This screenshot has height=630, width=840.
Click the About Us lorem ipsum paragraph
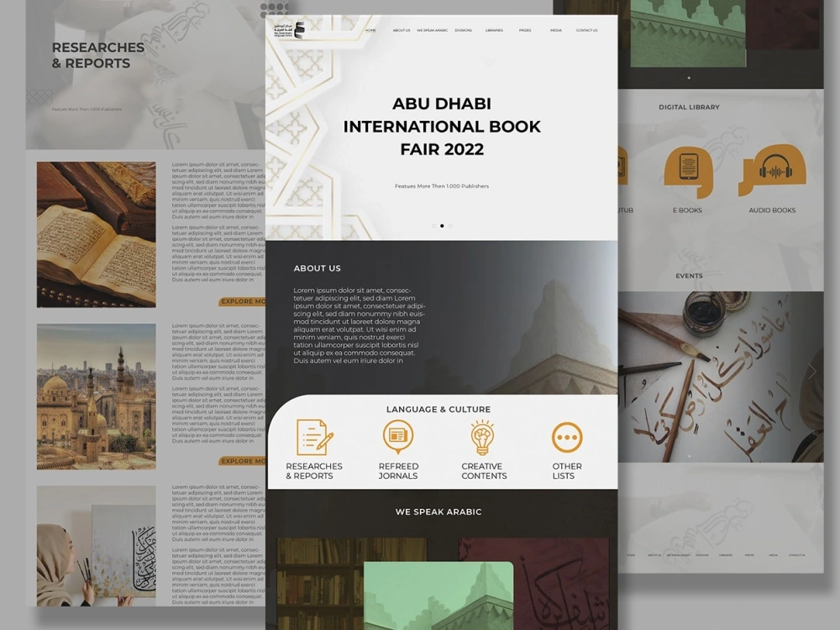(x=359, y=326)
